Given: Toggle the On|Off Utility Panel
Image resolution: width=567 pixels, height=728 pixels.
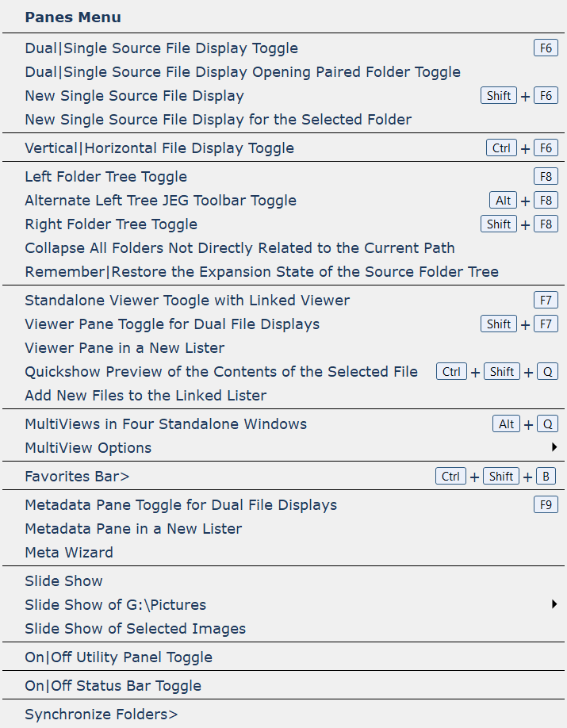Looking at the screenshot, I should (x=118, y=657).
